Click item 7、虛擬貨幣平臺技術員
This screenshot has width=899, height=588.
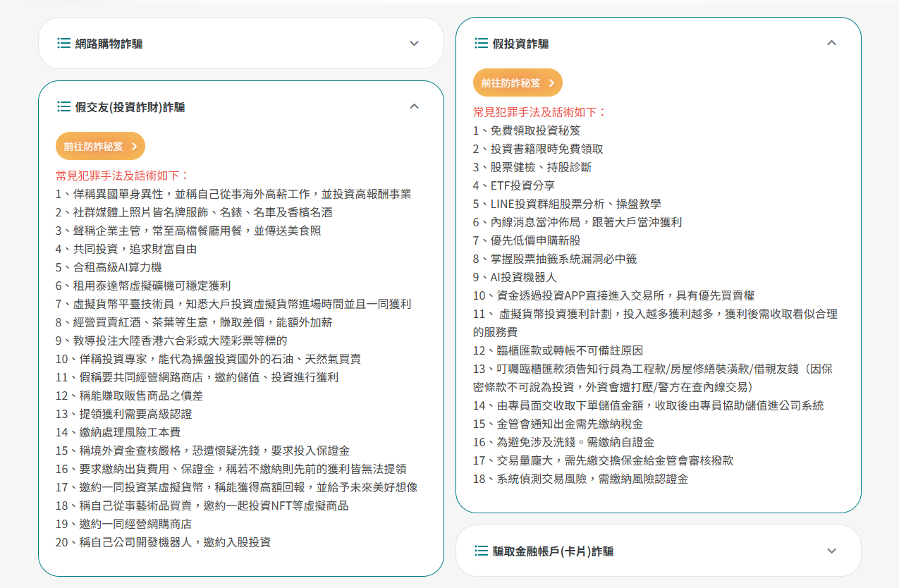[233, 304]
